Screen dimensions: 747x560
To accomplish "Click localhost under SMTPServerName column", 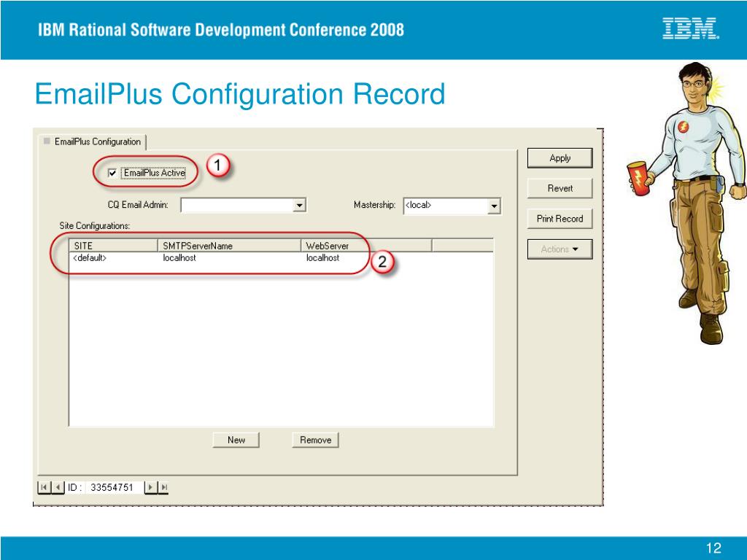I will (x=179, y=258).
